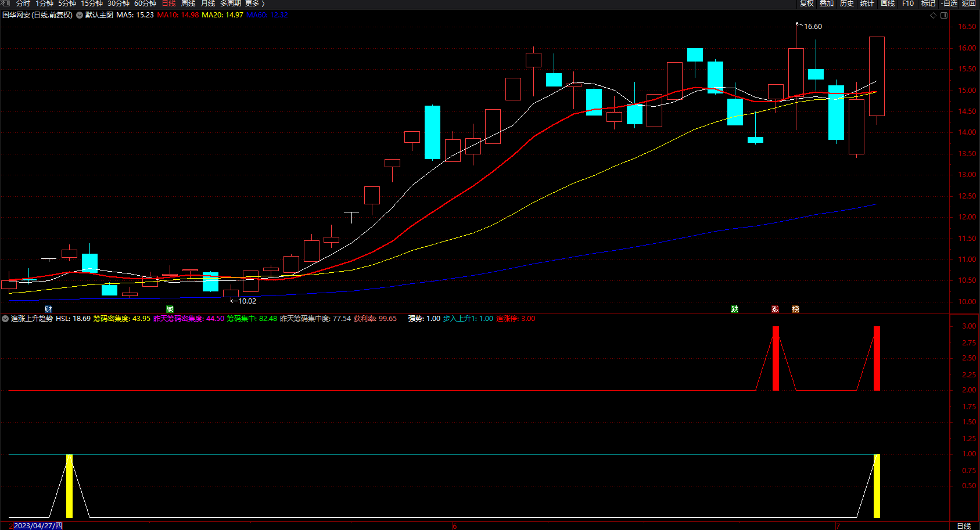The image size is (980, 530).
Task: Click the MA10: 14.98 label
Action: tap(178, 15)
